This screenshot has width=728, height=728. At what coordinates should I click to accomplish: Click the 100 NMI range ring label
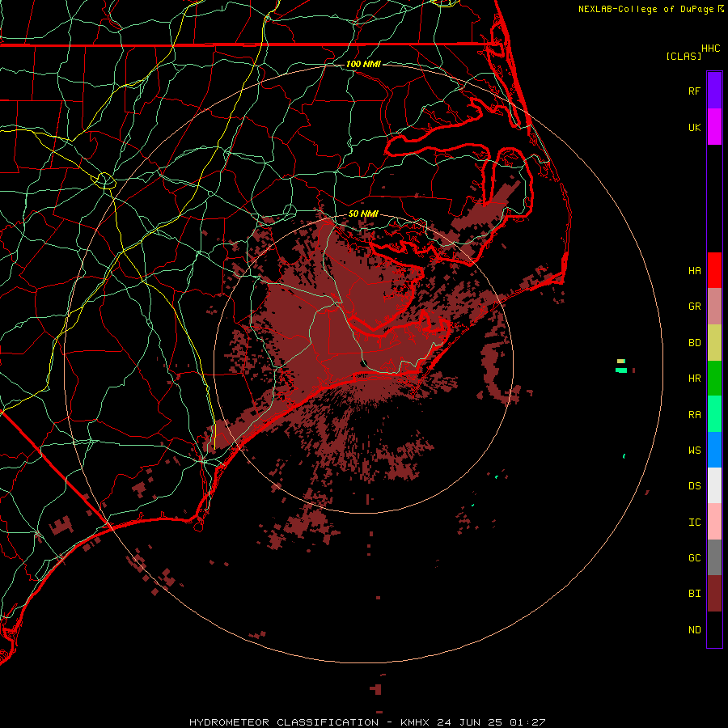[363, 64]
